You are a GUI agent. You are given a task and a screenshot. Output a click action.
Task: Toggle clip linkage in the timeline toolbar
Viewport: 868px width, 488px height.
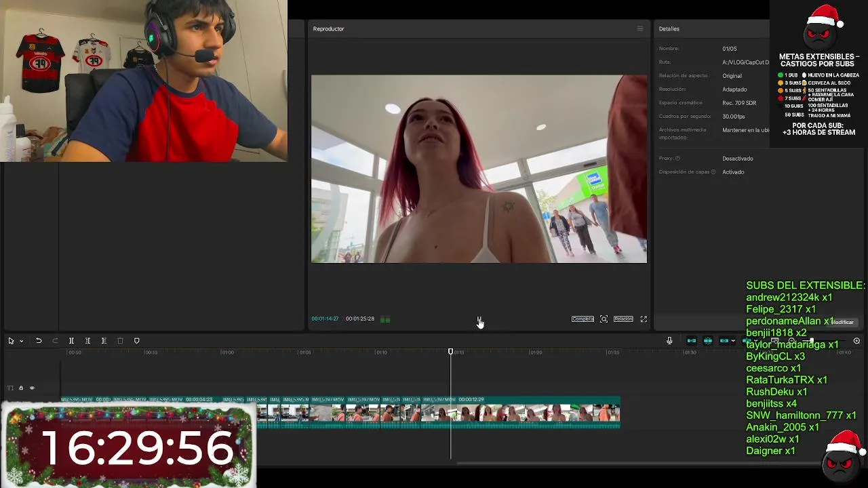pyautogui.click(x=724, y=341)
